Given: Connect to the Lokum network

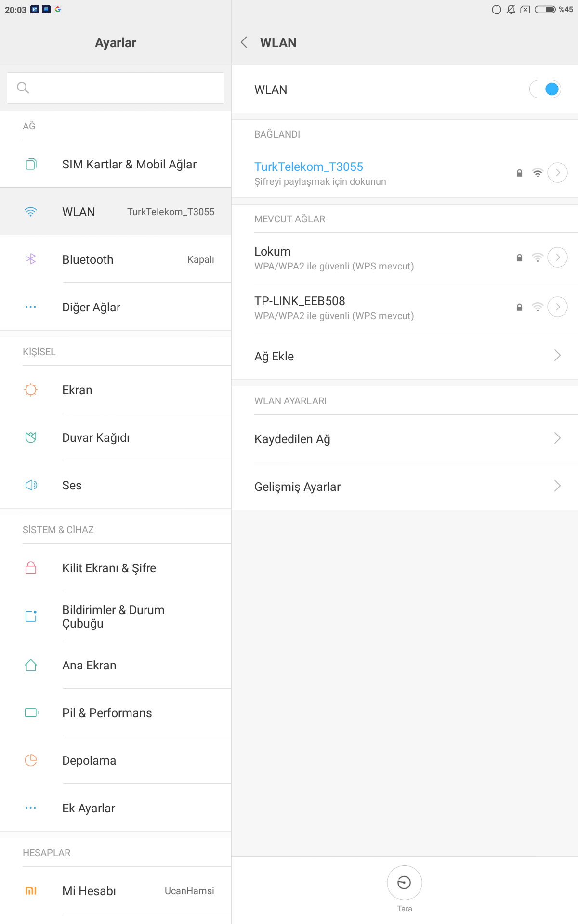Looking at the screenshot, I should tap(405, 258).
